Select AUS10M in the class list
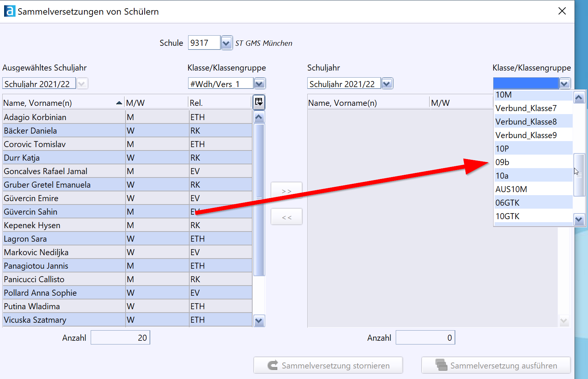The width and height of the screenshot is (588, 379). (x=533, y=189)
